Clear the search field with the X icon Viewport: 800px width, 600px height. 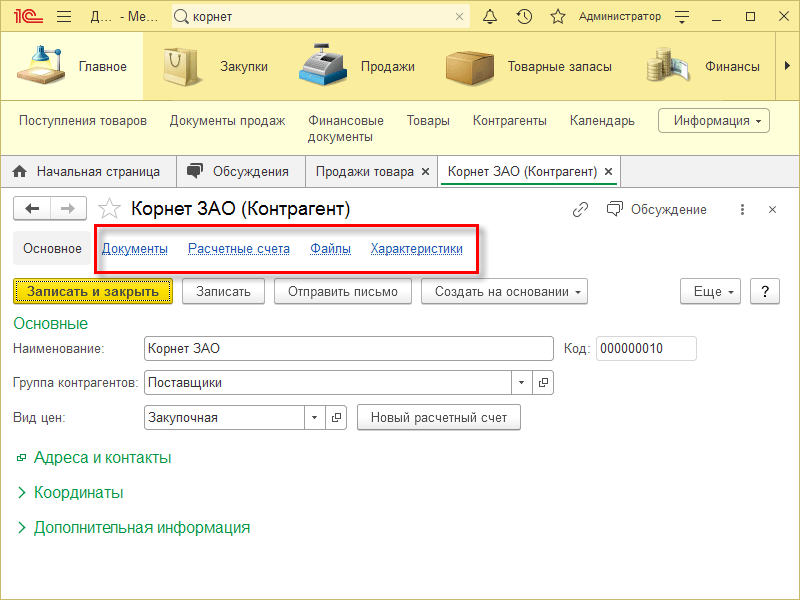point(459,17)
